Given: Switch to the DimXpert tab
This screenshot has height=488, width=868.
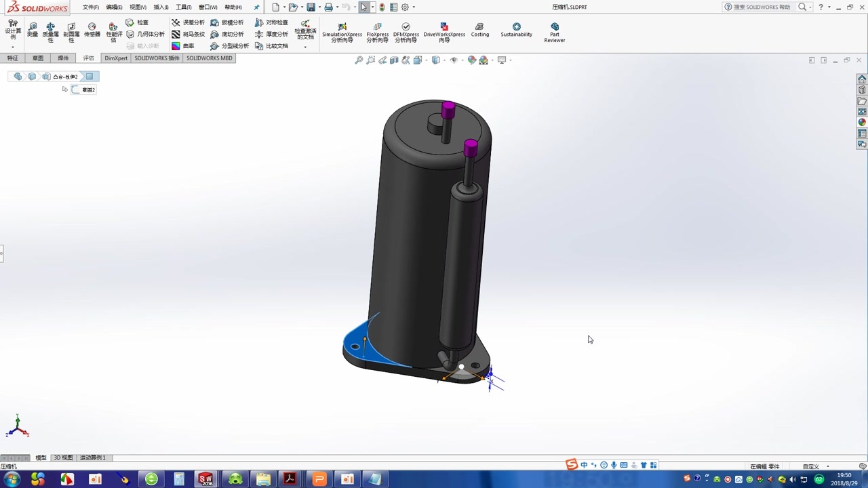Looking at the screenshot, I should pos(116,58).
